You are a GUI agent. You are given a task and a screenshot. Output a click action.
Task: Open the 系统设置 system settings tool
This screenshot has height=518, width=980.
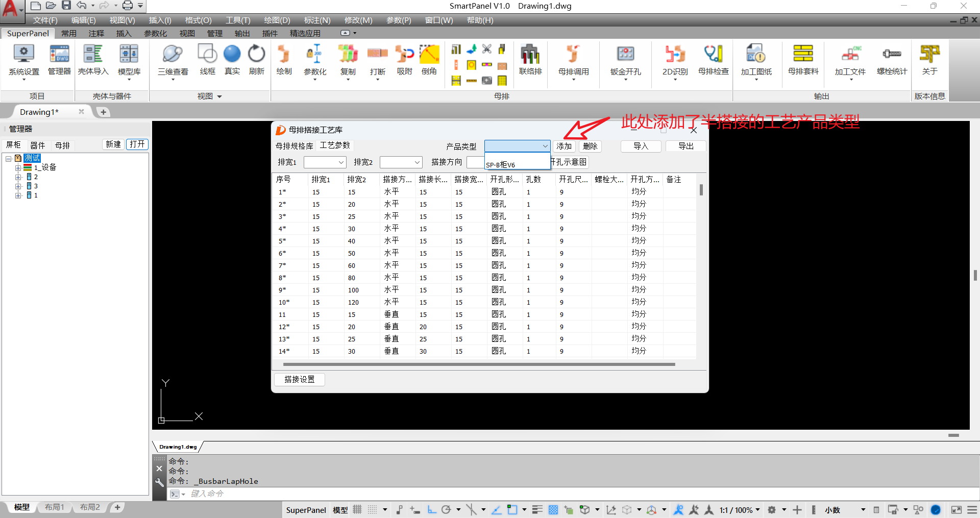pos(23,61)
